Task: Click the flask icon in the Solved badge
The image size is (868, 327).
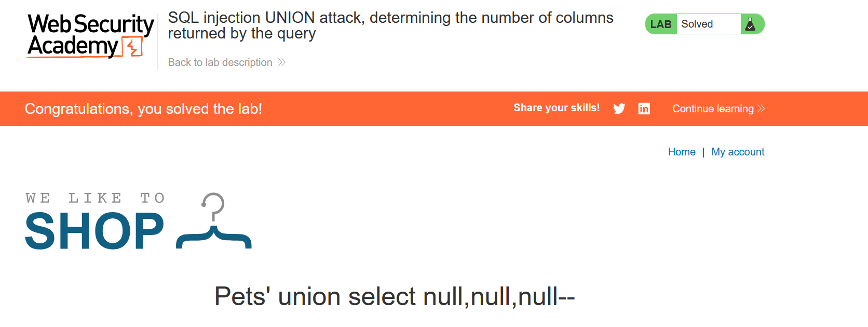Action: 750,24
